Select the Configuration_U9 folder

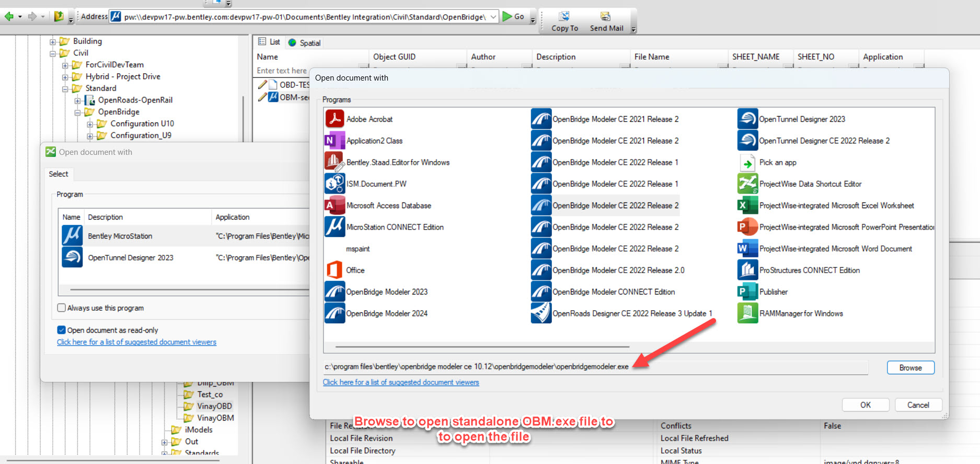point(141,135)
